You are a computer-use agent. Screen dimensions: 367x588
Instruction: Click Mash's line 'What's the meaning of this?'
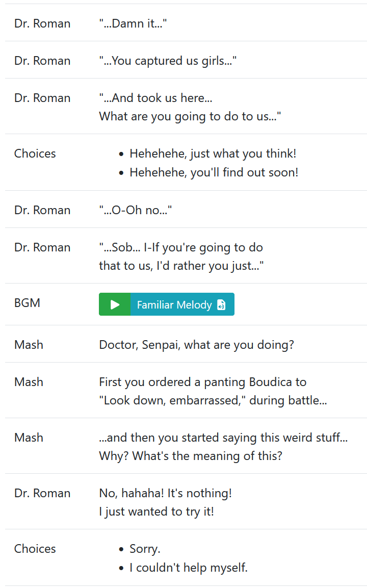point(207,455)
